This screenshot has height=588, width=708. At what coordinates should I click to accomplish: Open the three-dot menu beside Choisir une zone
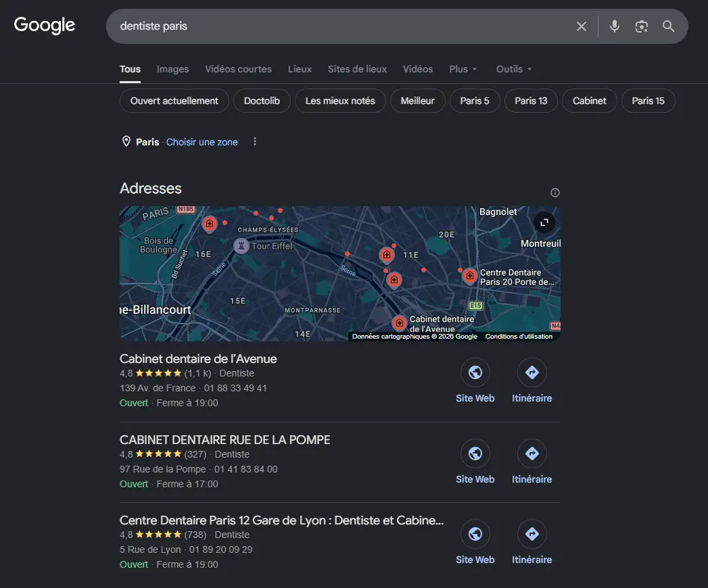click(255, 142)
